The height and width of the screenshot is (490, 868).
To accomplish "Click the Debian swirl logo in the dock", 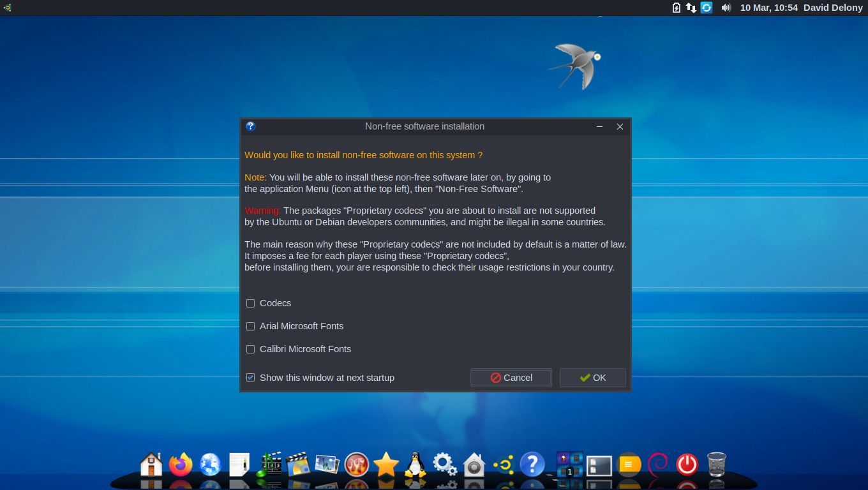I will [x=658, y=464].
